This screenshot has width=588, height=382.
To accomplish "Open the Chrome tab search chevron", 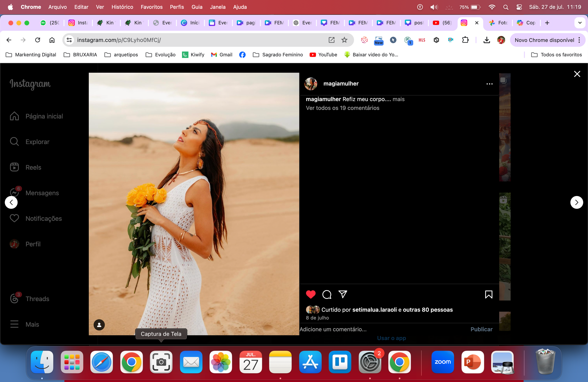I will click(x=580, y=23).
